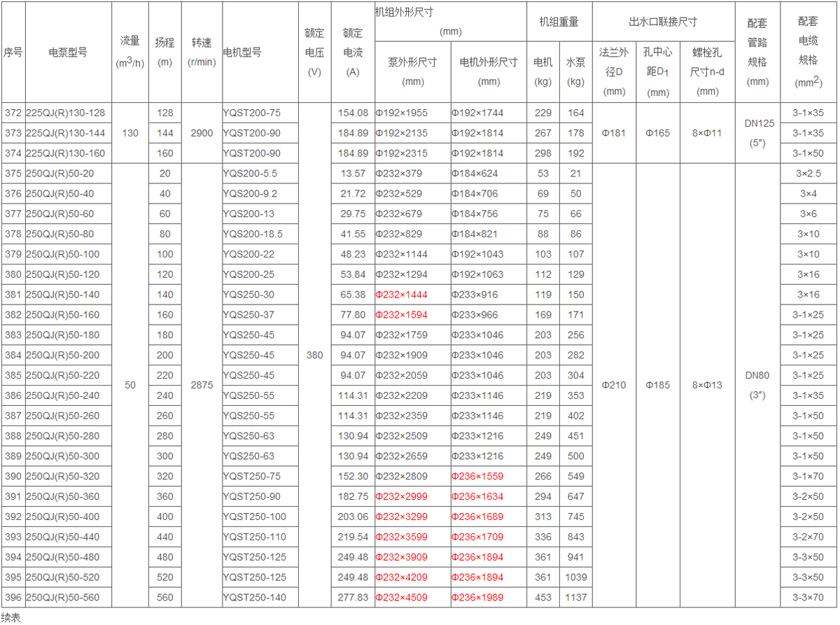Click motor model YQS250-37
840x625 pixels.
tap(248, 315)
